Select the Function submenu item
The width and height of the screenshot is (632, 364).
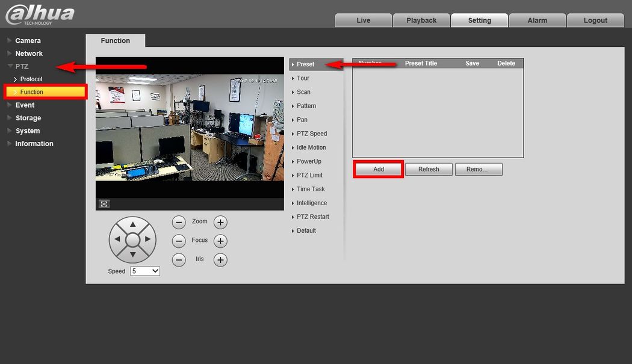[45, 92]
